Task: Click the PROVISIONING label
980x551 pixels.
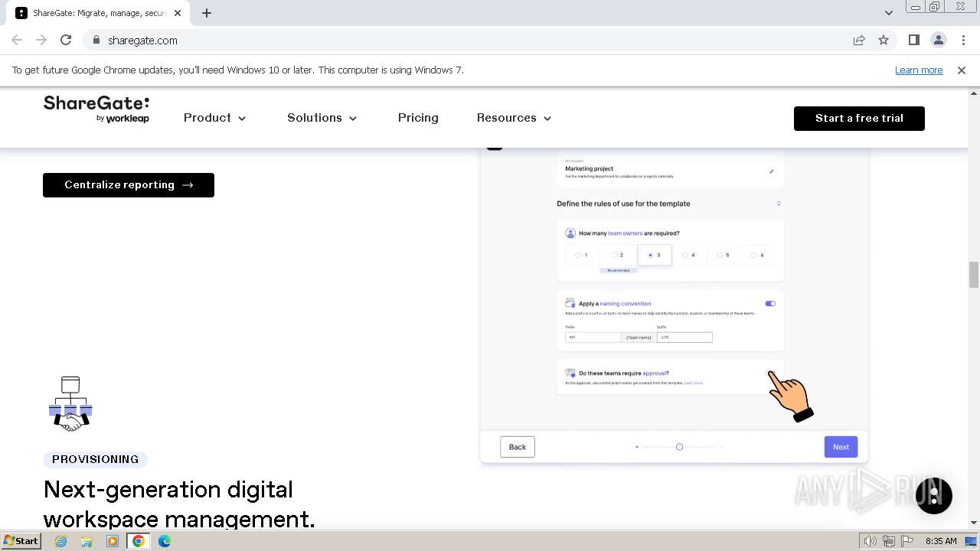Action: (96, 459)
